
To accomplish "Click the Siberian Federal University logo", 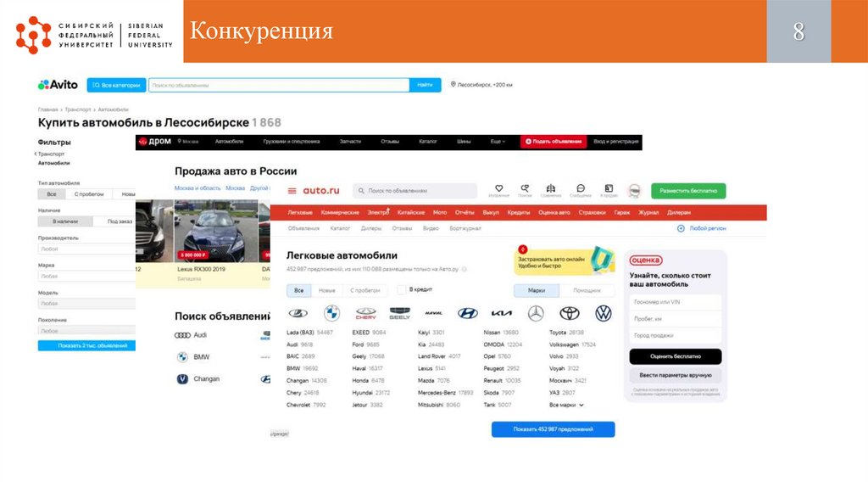I will 94,35.
